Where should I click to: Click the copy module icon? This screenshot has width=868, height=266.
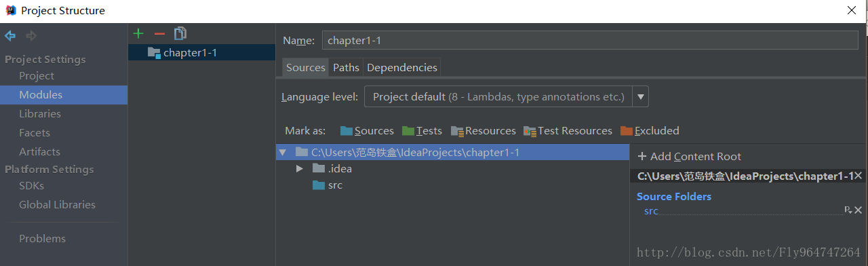pyautogui.click(x=180, y=33)
